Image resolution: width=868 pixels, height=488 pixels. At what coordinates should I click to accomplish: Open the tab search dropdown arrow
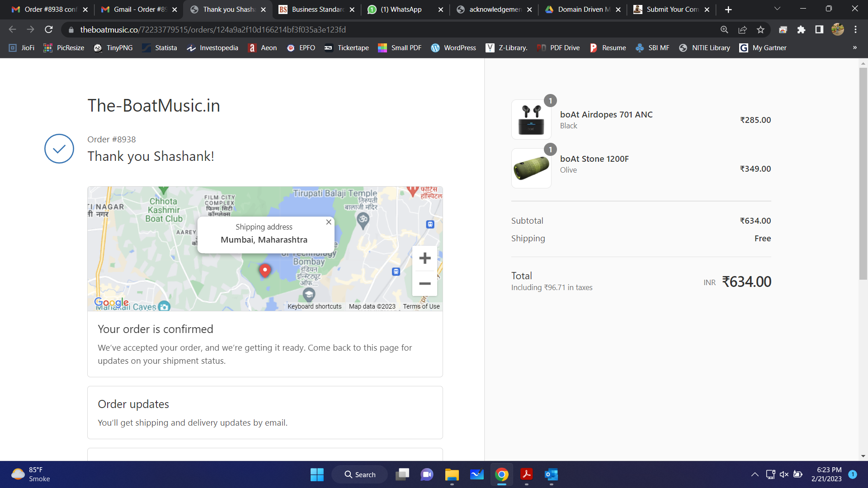point(777,9)
